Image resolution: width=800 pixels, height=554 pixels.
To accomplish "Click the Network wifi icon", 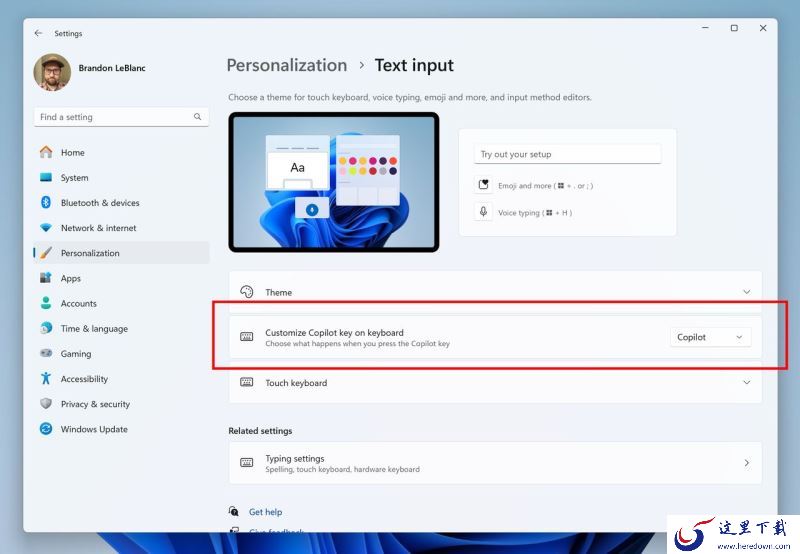I will pos(46,228).
